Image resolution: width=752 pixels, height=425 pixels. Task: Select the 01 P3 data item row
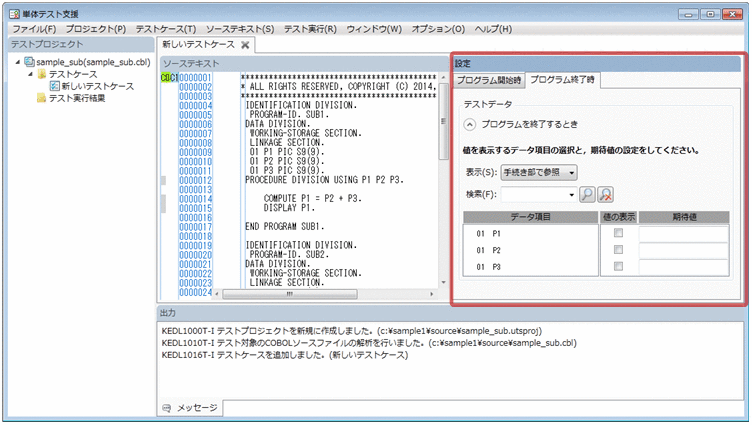pyautogui.click(x=530, y=267)
